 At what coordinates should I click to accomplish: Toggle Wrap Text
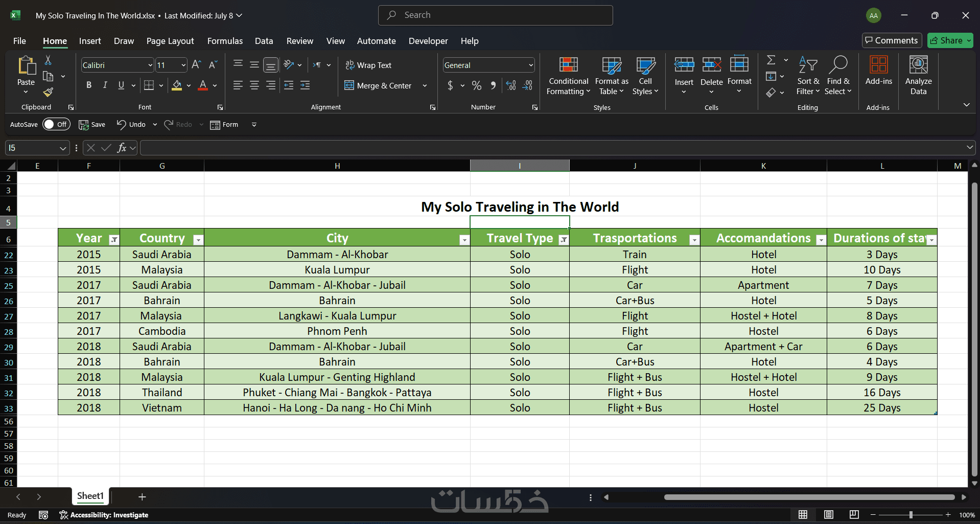368,65
